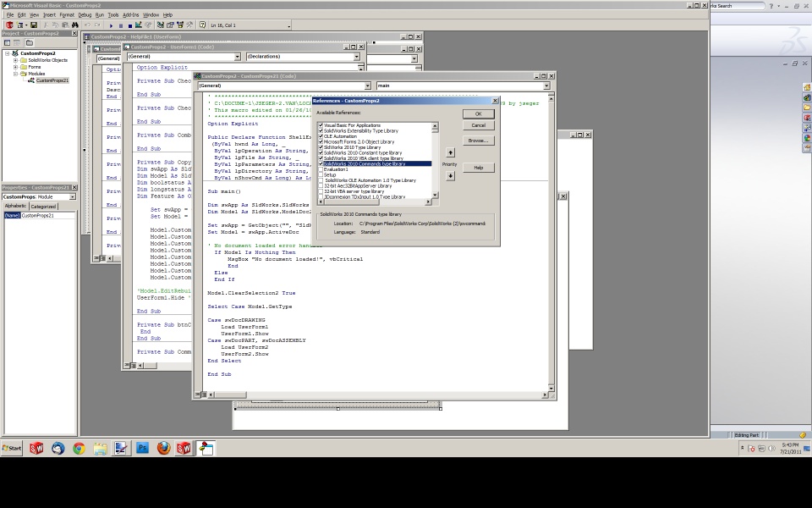Screen dimensions: 812x508
Task: Save the macro with the Save icon
Action: 34,25
